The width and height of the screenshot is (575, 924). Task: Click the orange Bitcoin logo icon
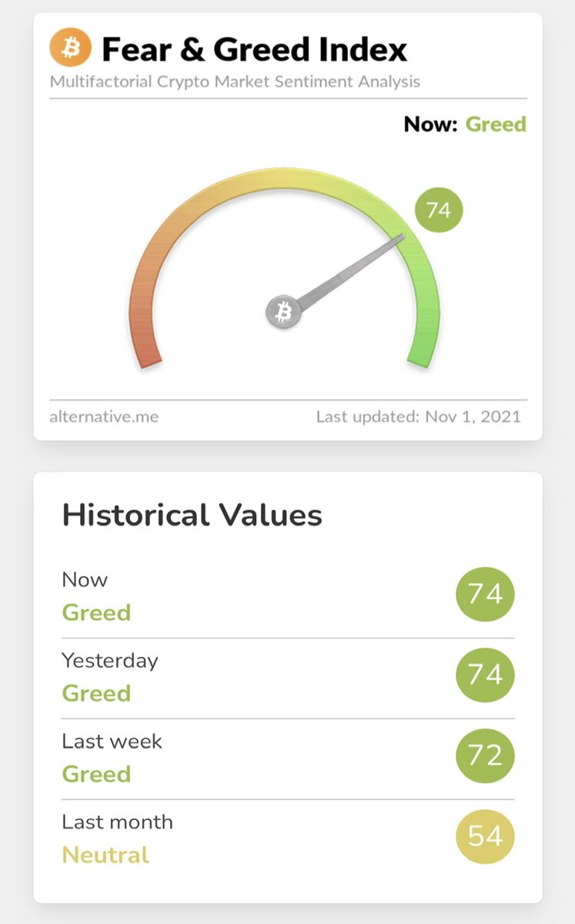pos(70,49)
